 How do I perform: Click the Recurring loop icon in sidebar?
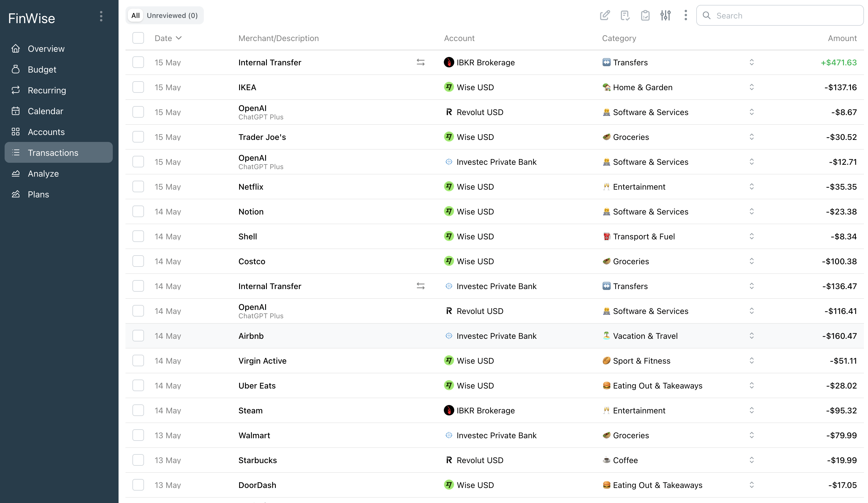coord(16,90)
